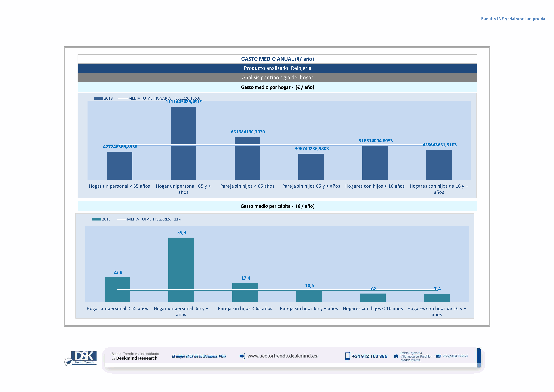Click 'El mejor click de tu Business Plan' slogan
This screenshot has height=392, width=554.
click(199, 356)
